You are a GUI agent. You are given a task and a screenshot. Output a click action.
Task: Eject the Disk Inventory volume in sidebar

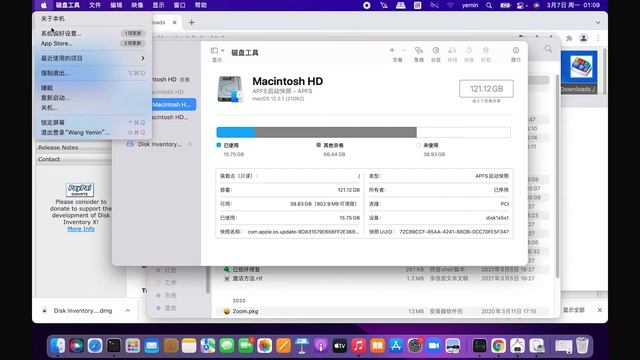pyautogui.click(x=190, y=144)
